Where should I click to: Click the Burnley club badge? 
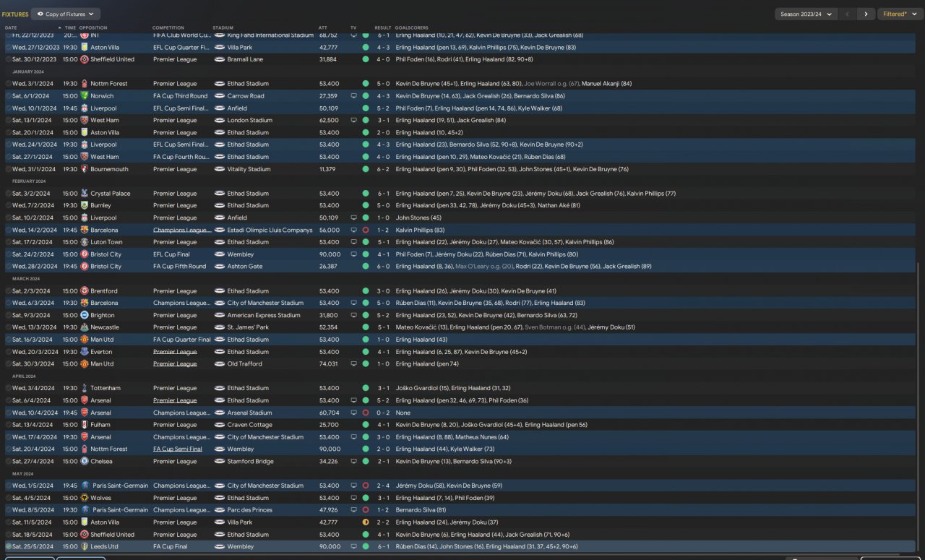tap(85, 206)
